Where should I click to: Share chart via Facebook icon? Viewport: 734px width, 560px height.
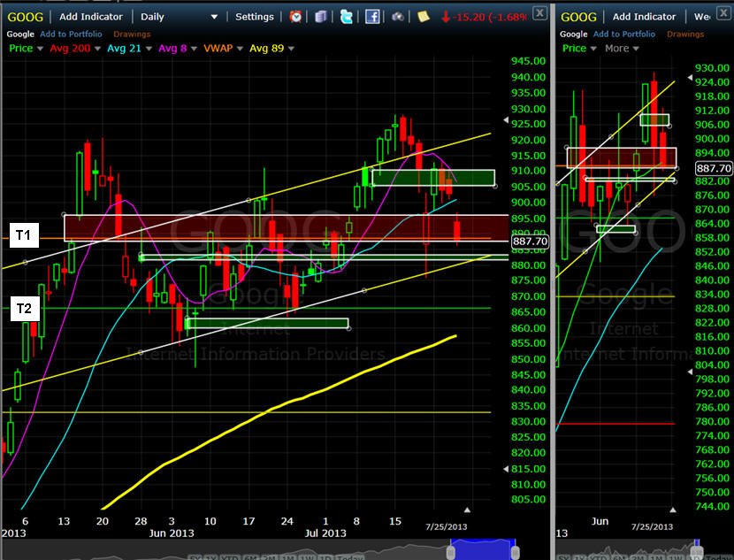tap(372, 17)
